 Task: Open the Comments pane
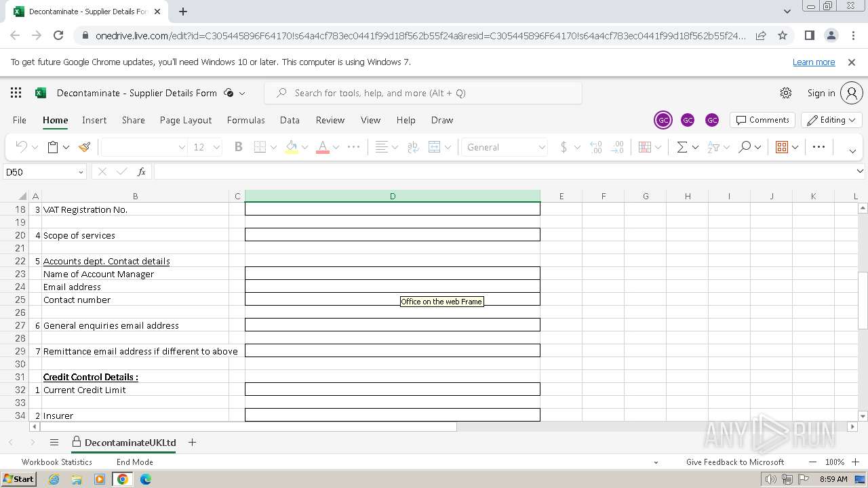pos(763,120)
